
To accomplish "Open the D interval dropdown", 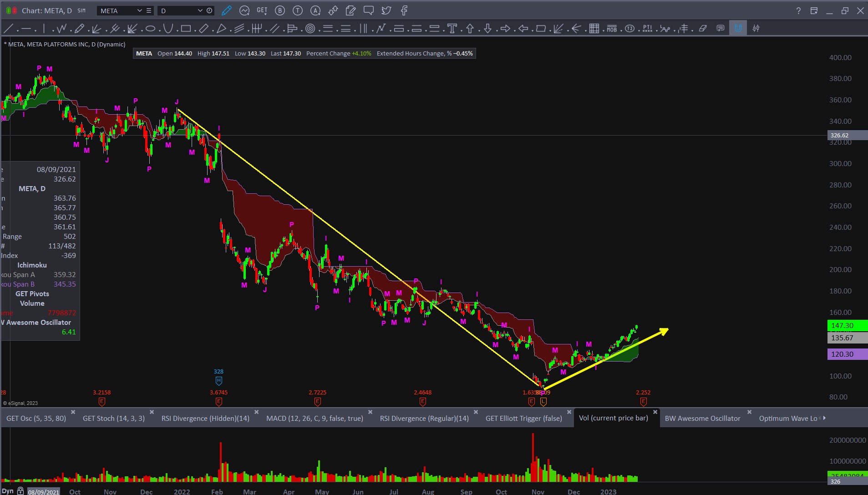I will tap(200, 10).
